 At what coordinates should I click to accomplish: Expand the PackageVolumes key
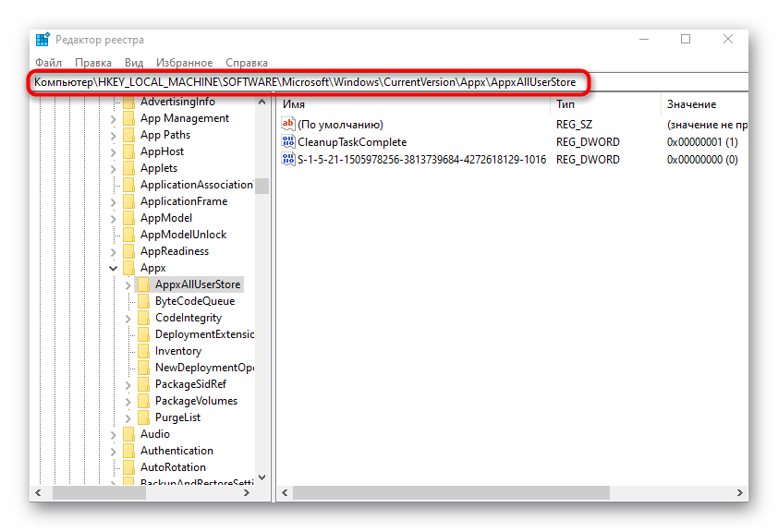click(128, 402)
